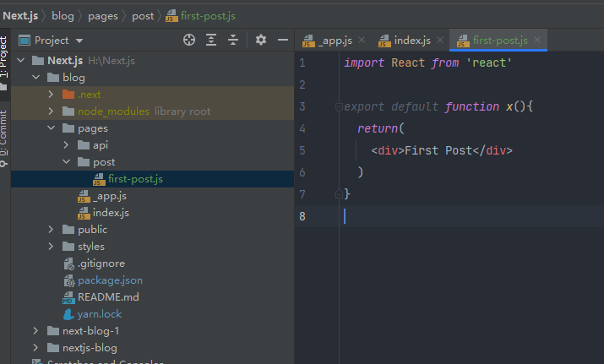Click Next.js in the breadcrumb bar

(x=20, y=16)
